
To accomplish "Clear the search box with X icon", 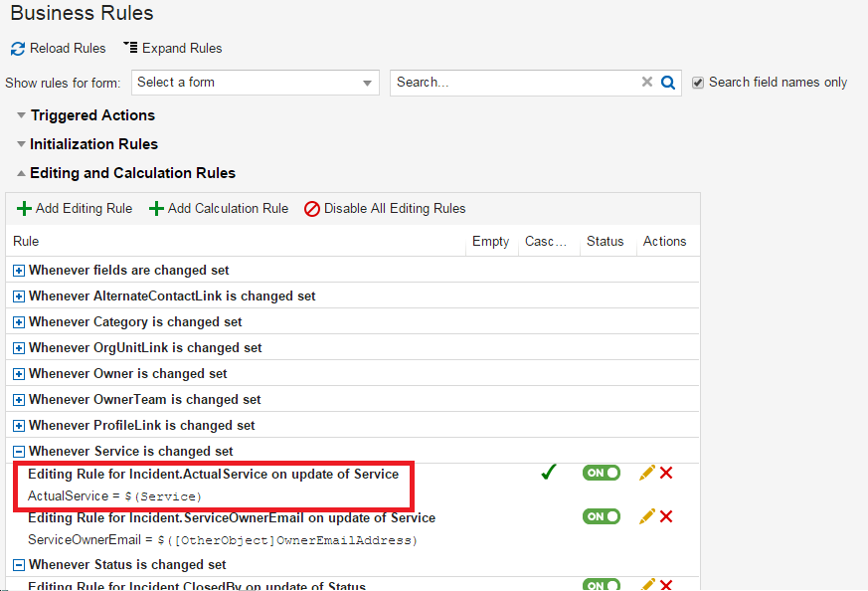I will pos(647,83).
